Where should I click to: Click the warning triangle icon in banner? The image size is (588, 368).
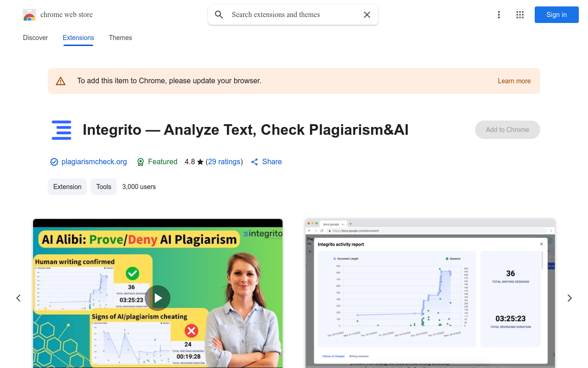(x=61, y=81)
